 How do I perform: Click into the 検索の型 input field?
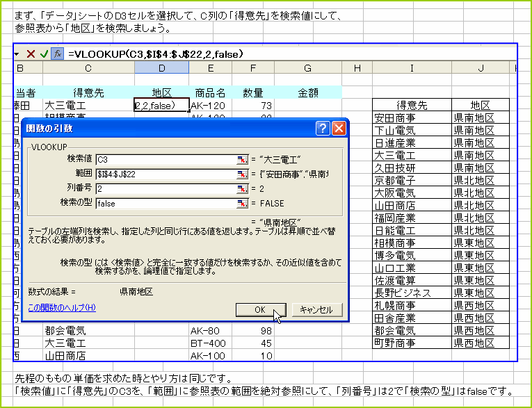tap(166, 204)
